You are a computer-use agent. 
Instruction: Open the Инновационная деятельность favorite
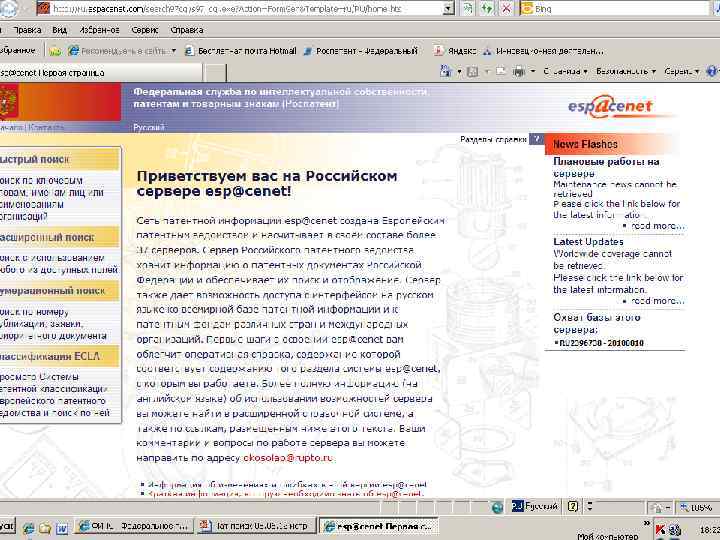coord(544,51)
